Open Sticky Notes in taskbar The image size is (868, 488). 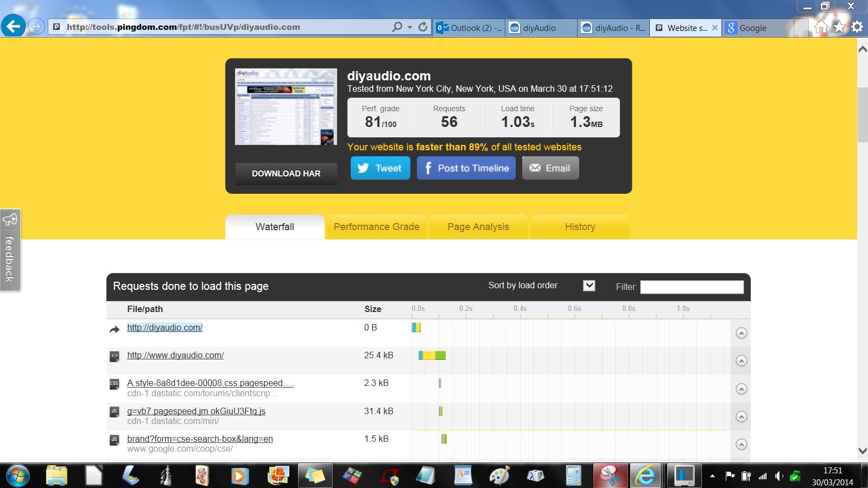coord(314,476)
